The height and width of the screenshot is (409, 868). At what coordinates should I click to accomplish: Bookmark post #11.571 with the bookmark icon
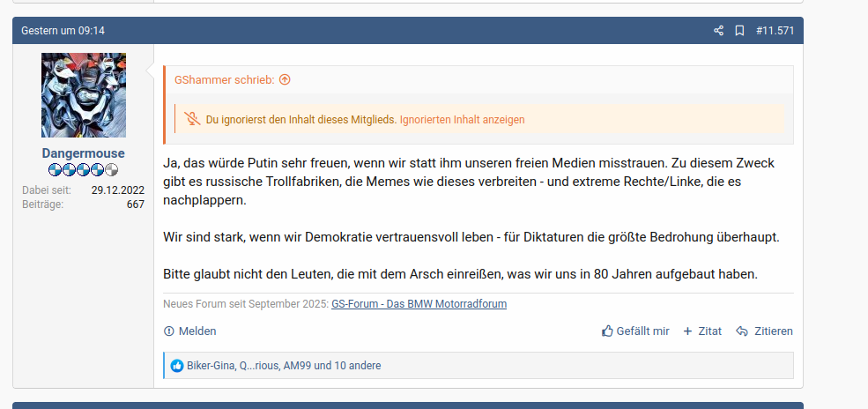(738, 31)
